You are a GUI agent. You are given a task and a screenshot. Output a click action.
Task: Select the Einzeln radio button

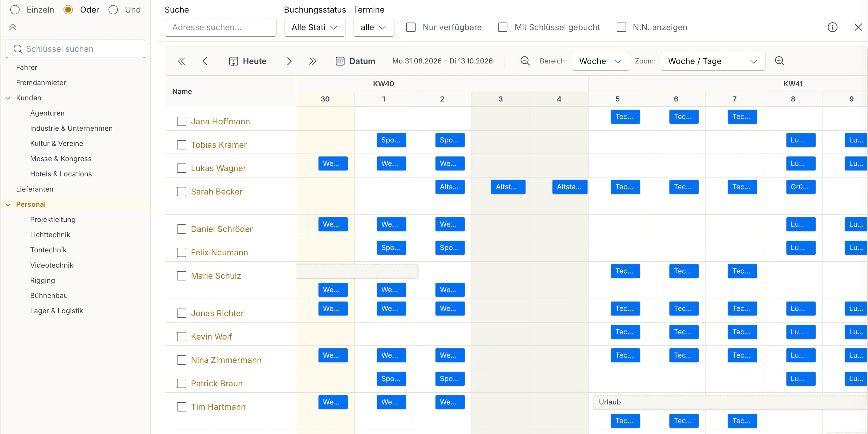click(x=15, y=10)
